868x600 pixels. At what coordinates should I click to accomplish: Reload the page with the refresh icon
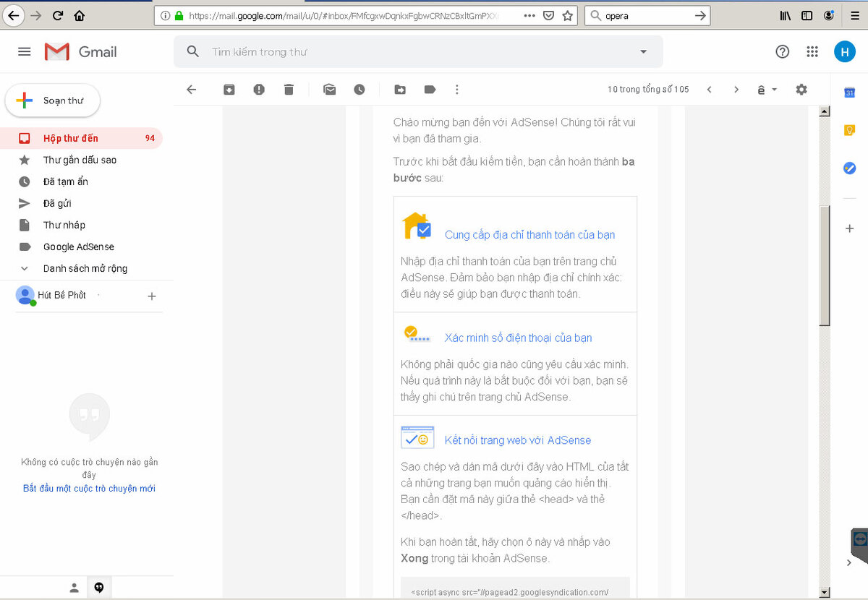tap(58, 15)
